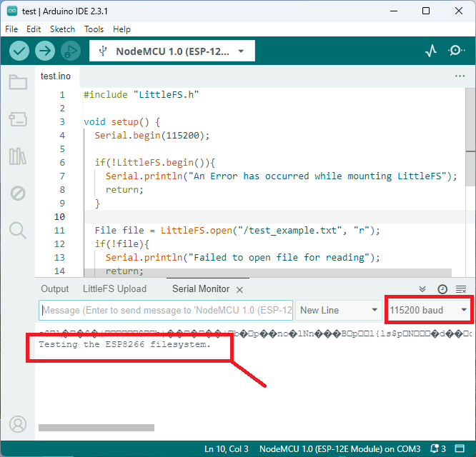This screenshot has height=457, width=476.
Task: Open the Sketch menu
Action: [62, 29]
